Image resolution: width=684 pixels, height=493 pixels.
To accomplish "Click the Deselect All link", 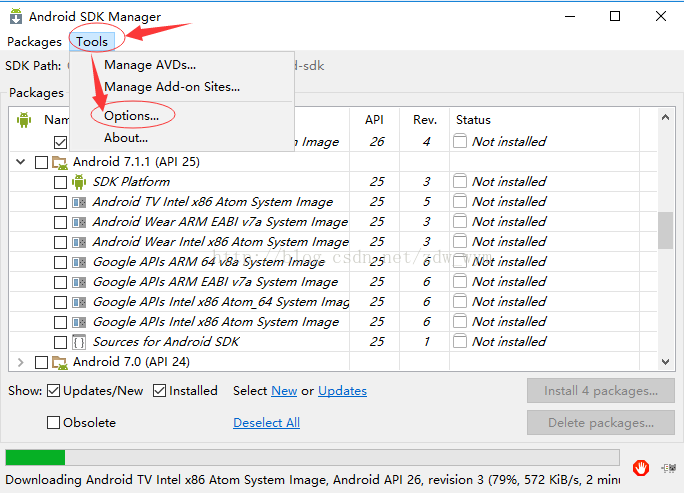I will (267, 423).
